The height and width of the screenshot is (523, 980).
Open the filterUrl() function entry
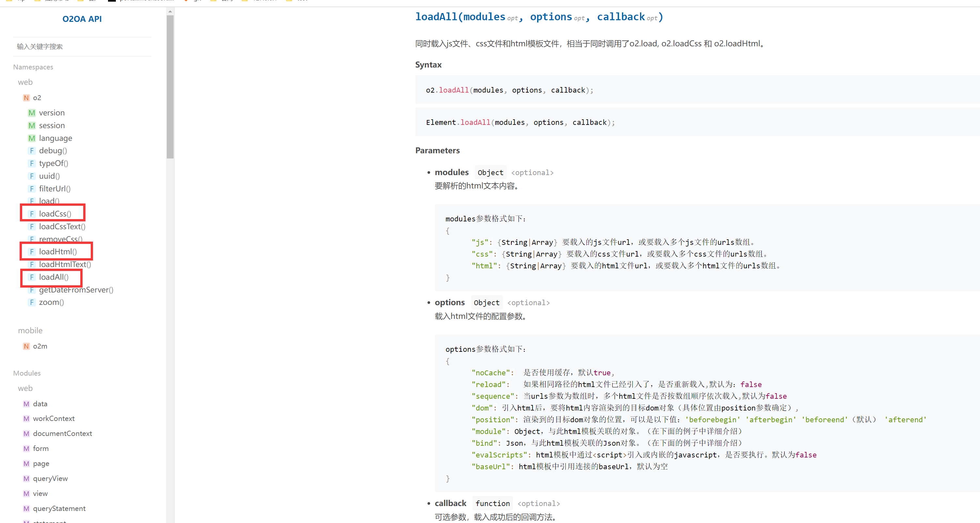(55, 188)
